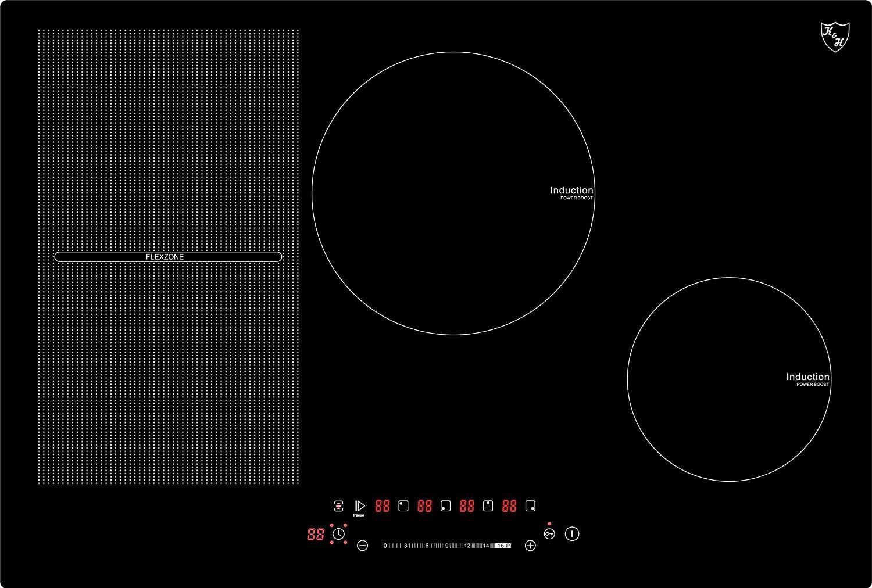Toggle the child lock key icon
This screenshot has width=872, height=588.
549,533
